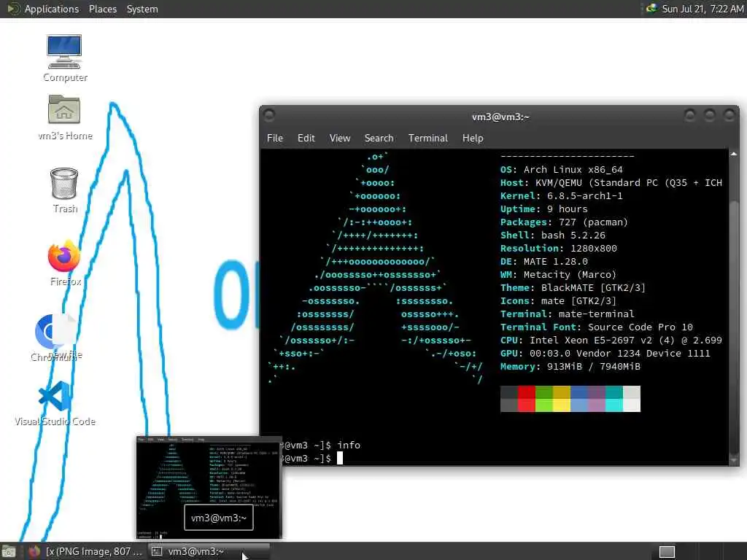Select the Trash desktop icon
The width and height of the screenshot is (747, 560).
(x=64, y=190)
